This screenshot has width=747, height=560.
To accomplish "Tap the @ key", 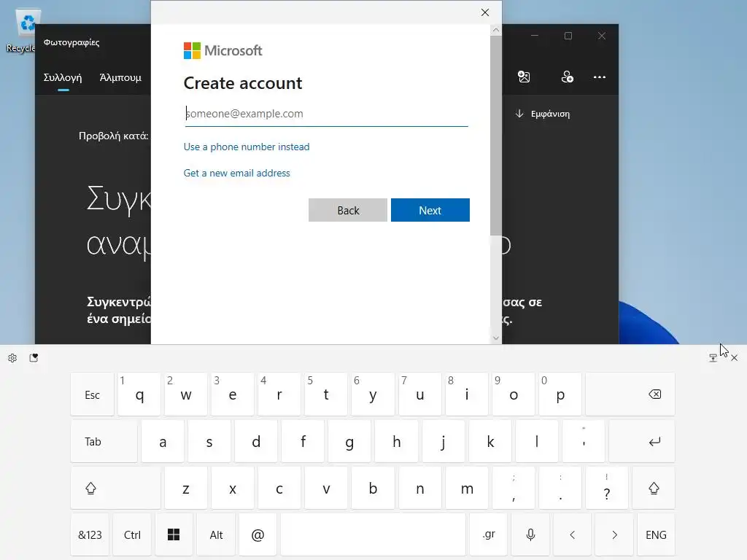I will [258, 534].
